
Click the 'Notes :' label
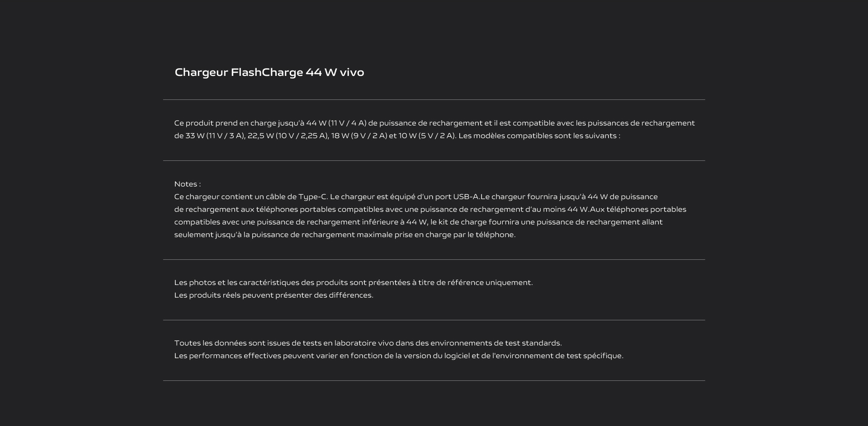coord(188,184)
